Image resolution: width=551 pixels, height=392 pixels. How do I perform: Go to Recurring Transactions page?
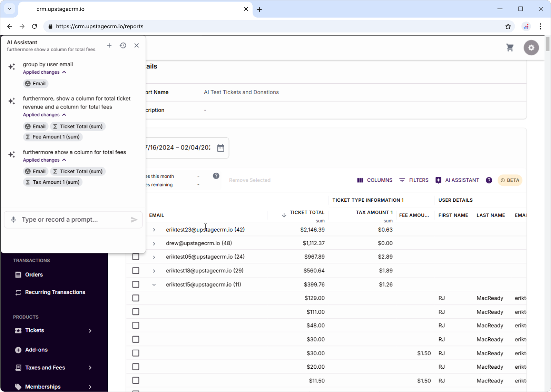(x=55, y=292)
